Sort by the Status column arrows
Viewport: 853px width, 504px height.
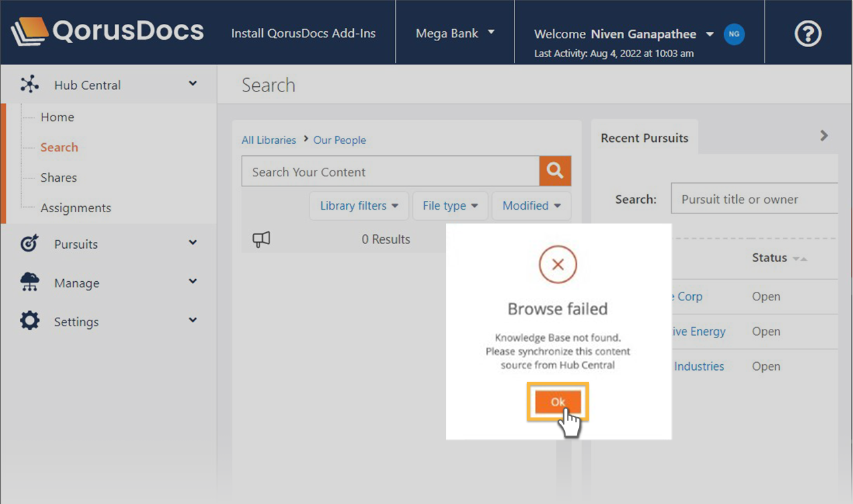[x=800, y=259]
